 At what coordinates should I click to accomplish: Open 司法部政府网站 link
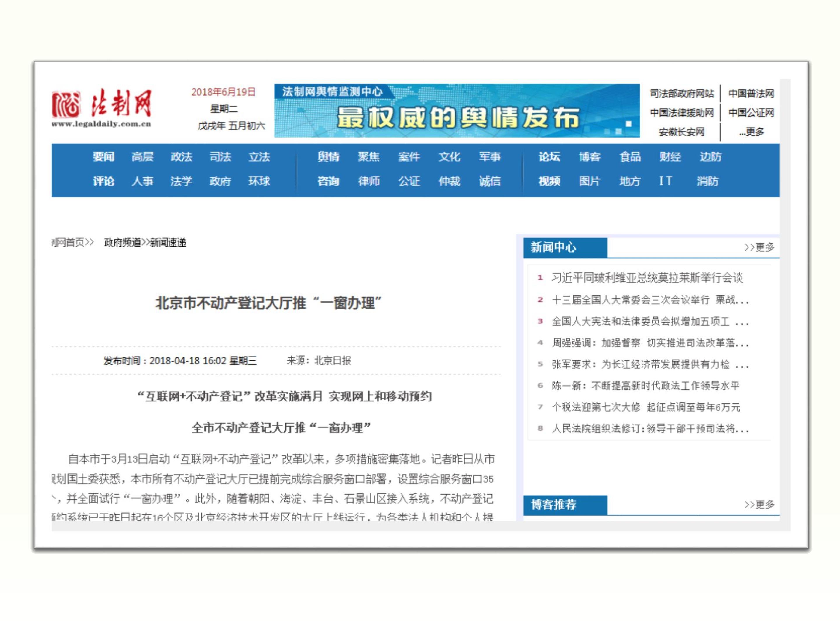tap(682, 93)
